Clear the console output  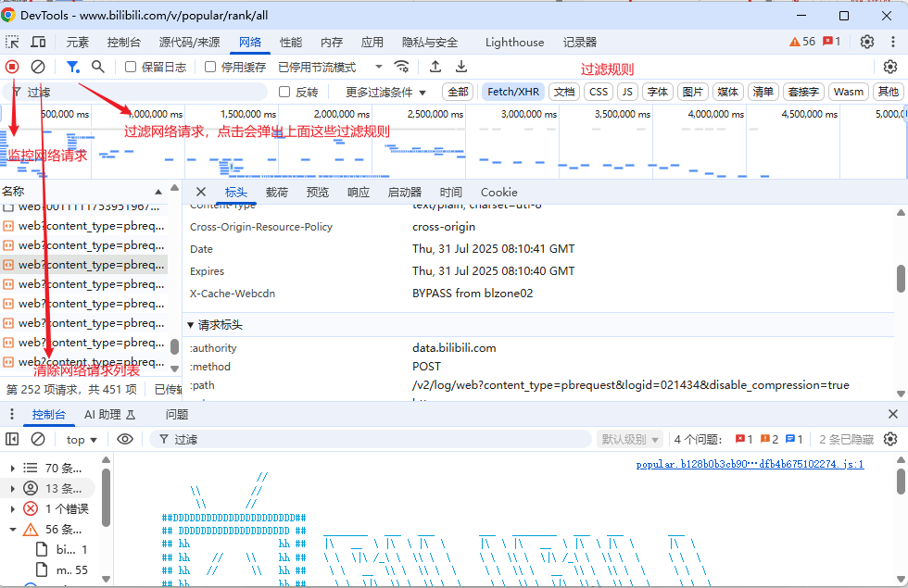coord(38,439)
